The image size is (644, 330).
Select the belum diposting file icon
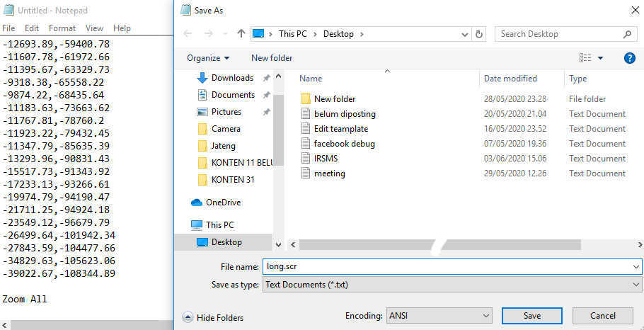coord(305,114)
